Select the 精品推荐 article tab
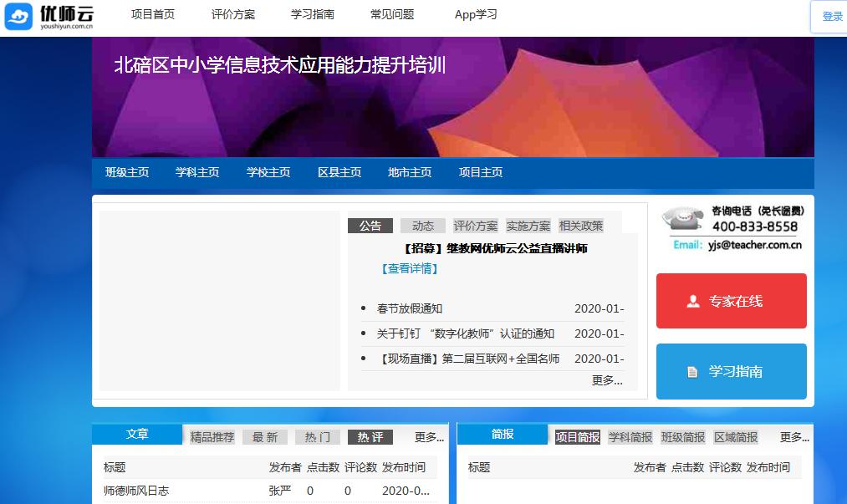 coord(212,437)
